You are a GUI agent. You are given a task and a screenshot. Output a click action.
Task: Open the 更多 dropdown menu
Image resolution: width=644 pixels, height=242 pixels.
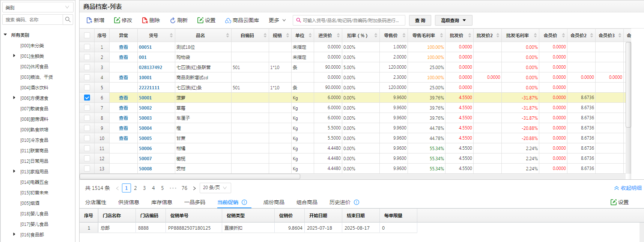tap(277, 20)
